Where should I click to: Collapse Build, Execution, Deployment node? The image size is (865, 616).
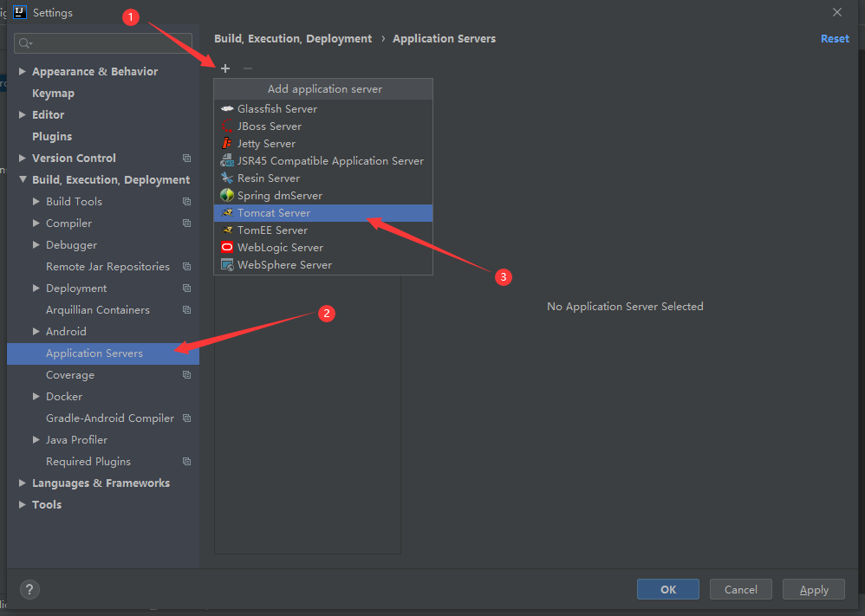click(x=23, y=179)
